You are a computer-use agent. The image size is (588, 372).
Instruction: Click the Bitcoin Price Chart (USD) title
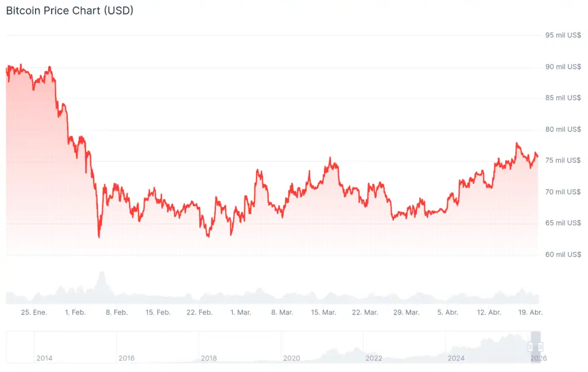tap(69, 10)
